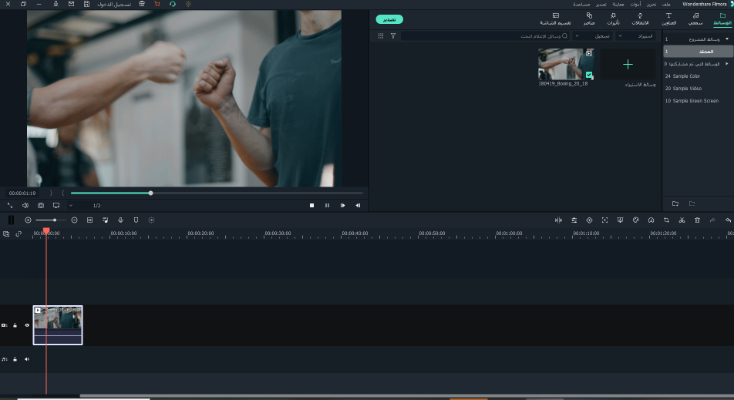
Task: Click the marker icon on timeline toolbar
Action: point(136,220)
